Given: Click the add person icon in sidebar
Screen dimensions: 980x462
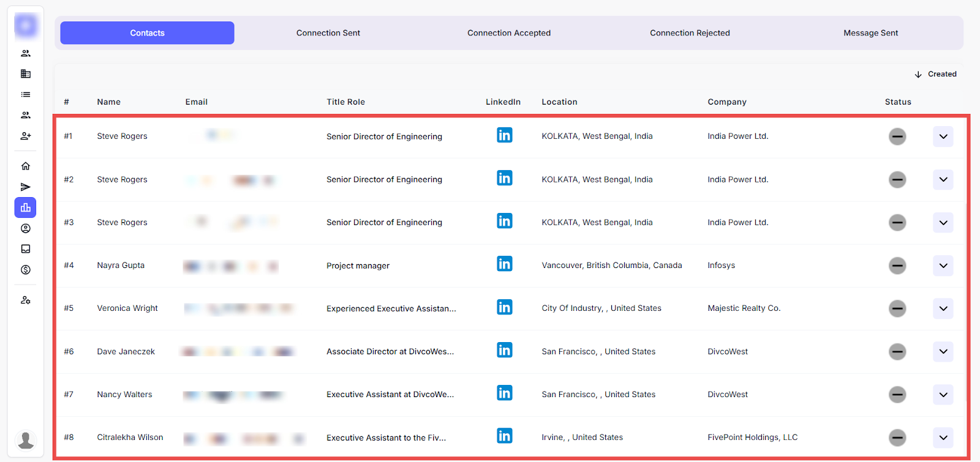Looking at the screenshot, I should coord(26,136).
